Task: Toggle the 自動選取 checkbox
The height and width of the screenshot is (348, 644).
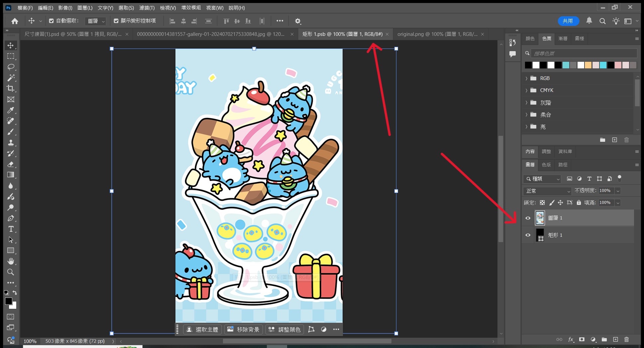Action: [x=51, y=21]
